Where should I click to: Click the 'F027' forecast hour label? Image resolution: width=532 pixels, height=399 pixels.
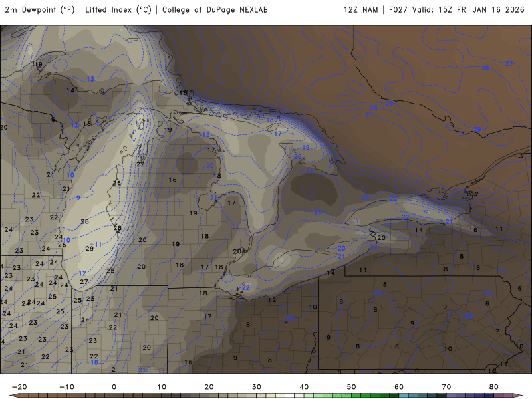[x=398, y=10]
